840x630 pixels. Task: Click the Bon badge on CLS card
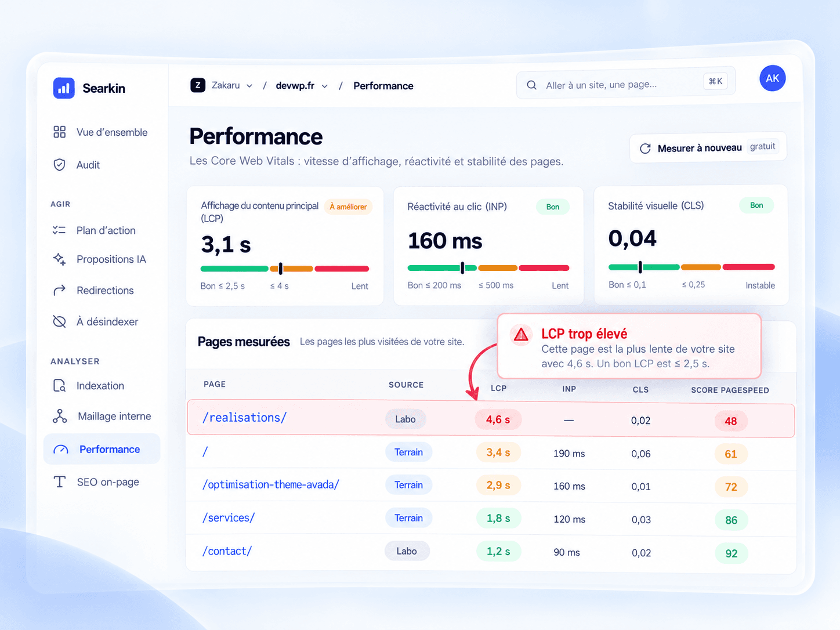pos(756,205)
